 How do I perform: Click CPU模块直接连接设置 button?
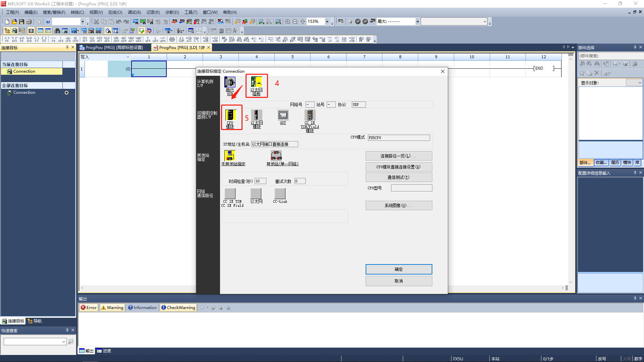click(x=398, y=167)
